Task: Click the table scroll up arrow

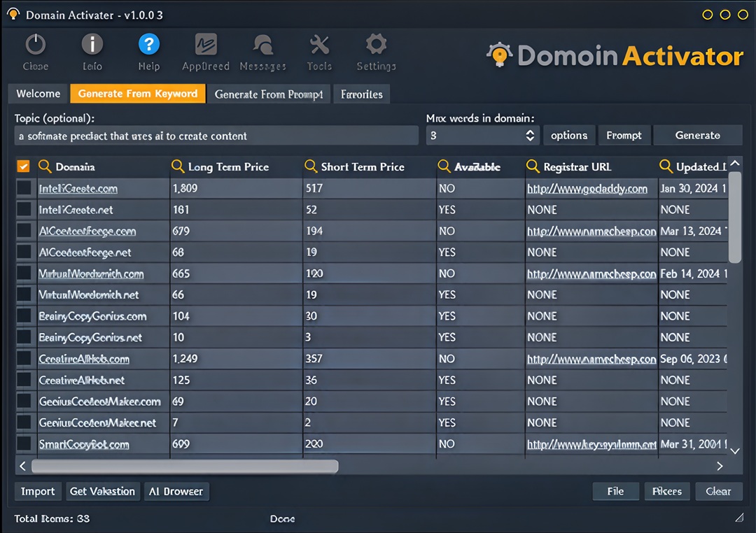Action: 735,164
